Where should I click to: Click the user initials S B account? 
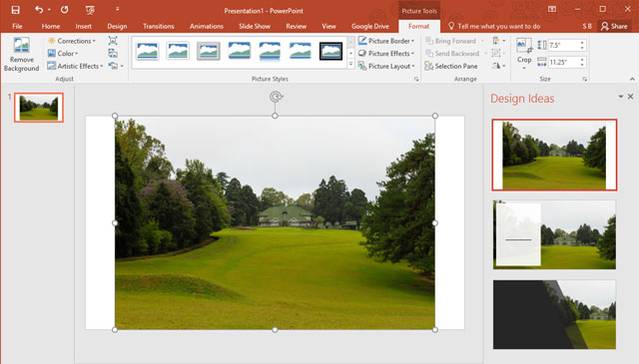[x=587, y=26]
